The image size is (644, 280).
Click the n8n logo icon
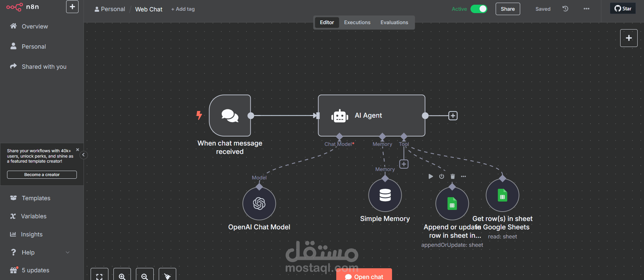click(14, 7)
